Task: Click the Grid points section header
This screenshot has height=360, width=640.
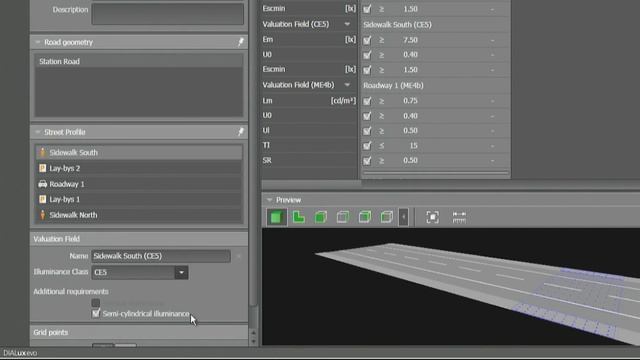Action: click(139, 332)
